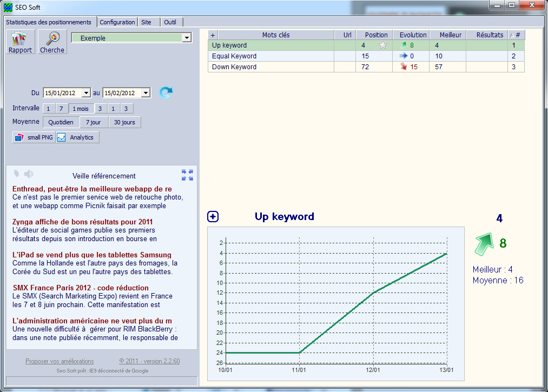Select the Up keyword row

click(366, 45)
